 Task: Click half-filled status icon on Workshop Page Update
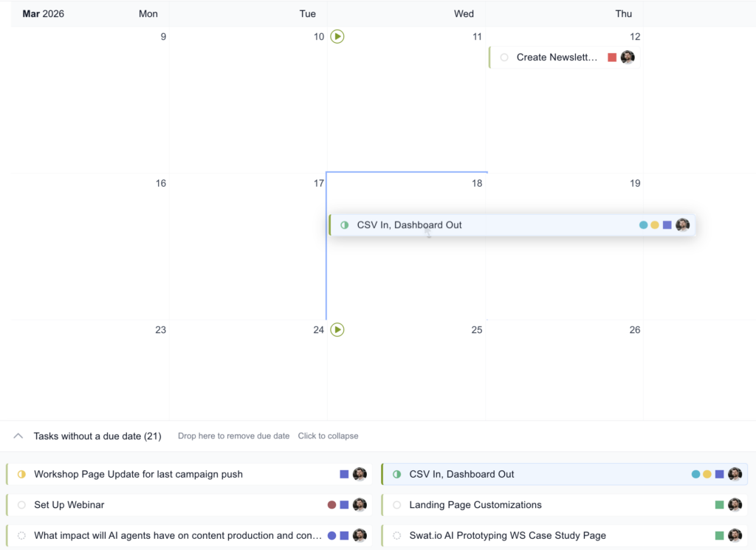[x=21, y=475]
